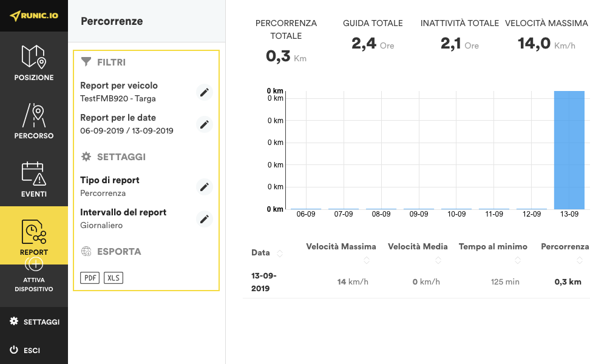Click the Runic.io logo
Viewport: 607px width, 364px height.
click(34, 16)
